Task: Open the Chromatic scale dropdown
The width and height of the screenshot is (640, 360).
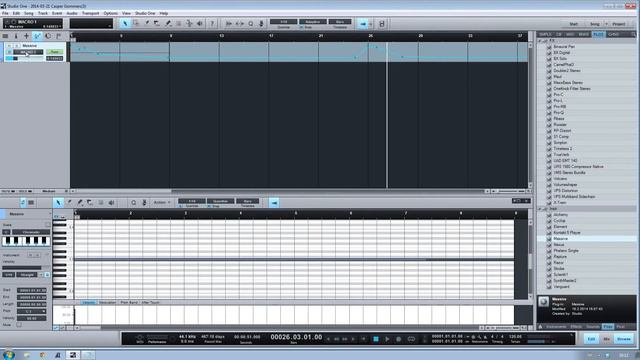Action: (31, 232)
